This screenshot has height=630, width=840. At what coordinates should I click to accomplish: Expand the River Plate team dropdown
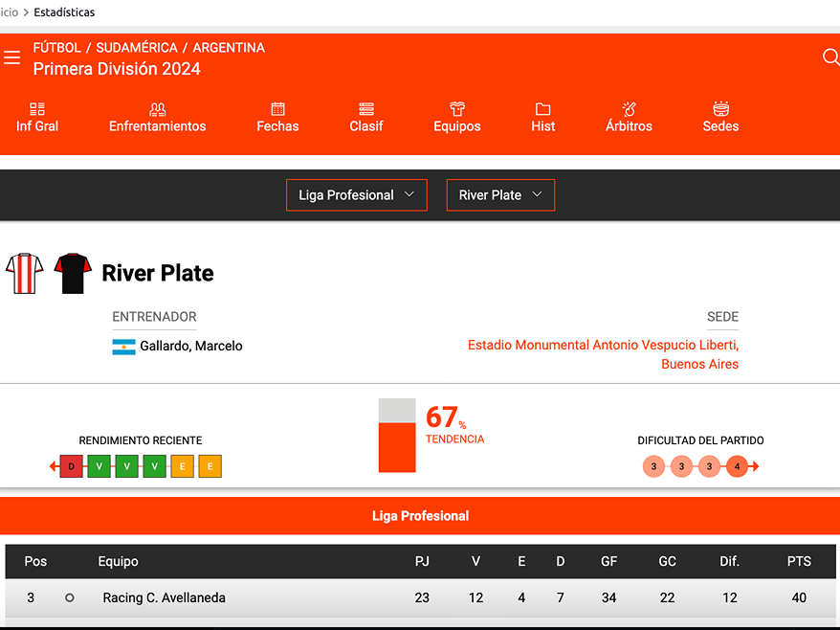tap(500, 195)
